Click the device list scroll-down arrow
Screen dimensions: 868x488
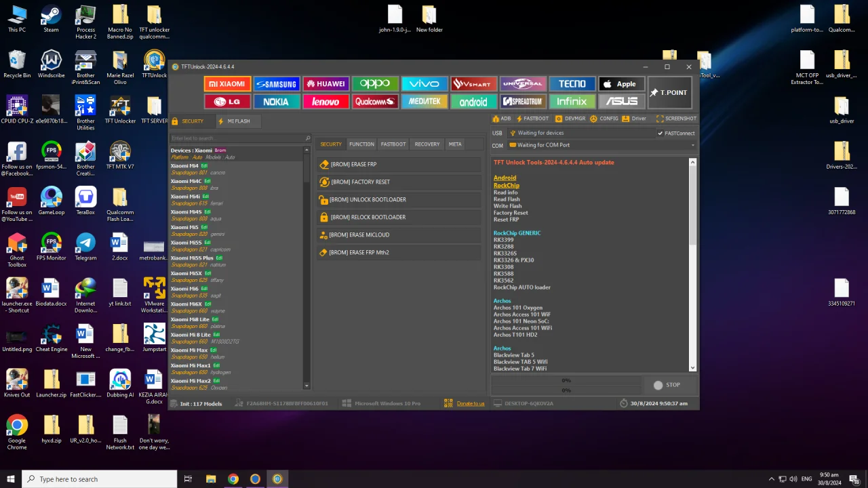[307, 386]
